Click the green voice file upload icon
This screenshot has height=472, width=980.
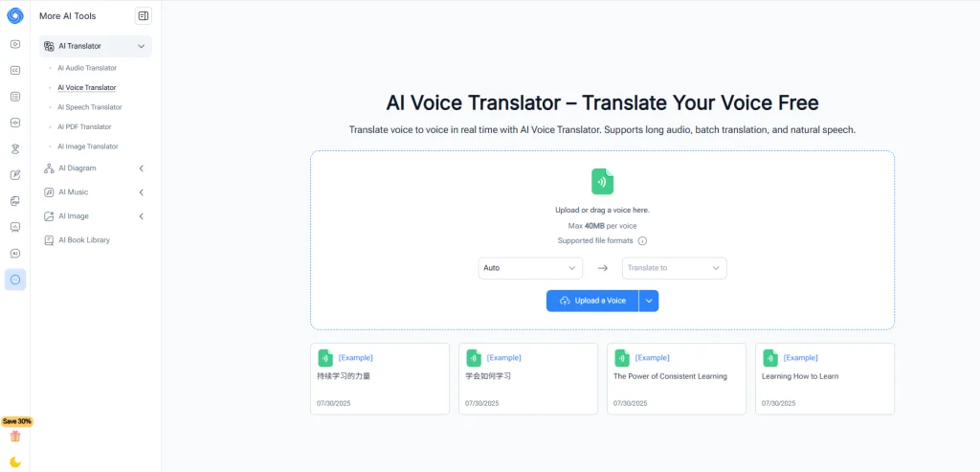(603, 181)
